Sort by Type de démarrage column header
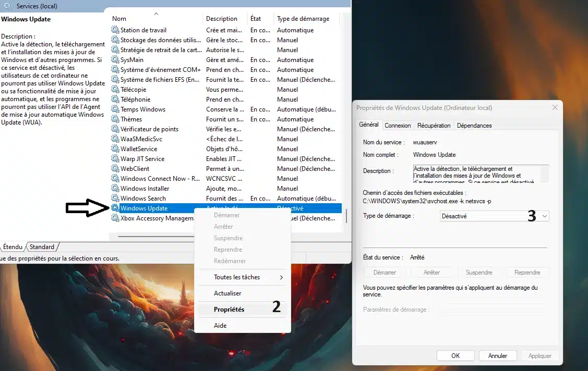 (307, 18)
